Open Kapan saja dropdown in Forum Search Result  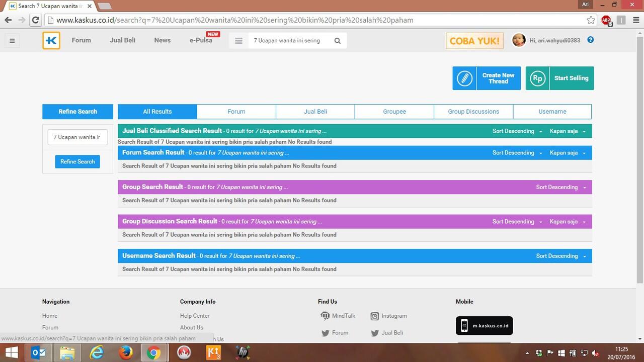(x=568, y=153)
